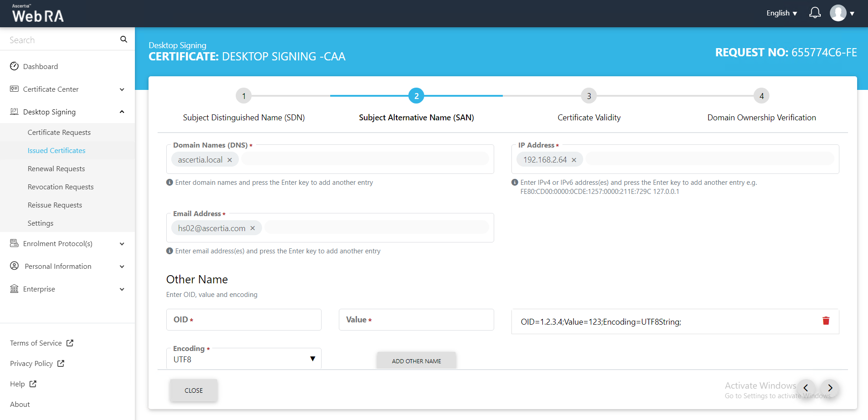868x420 pixels.
Task: Click the search magnifier icon
Action: (124, 40)
